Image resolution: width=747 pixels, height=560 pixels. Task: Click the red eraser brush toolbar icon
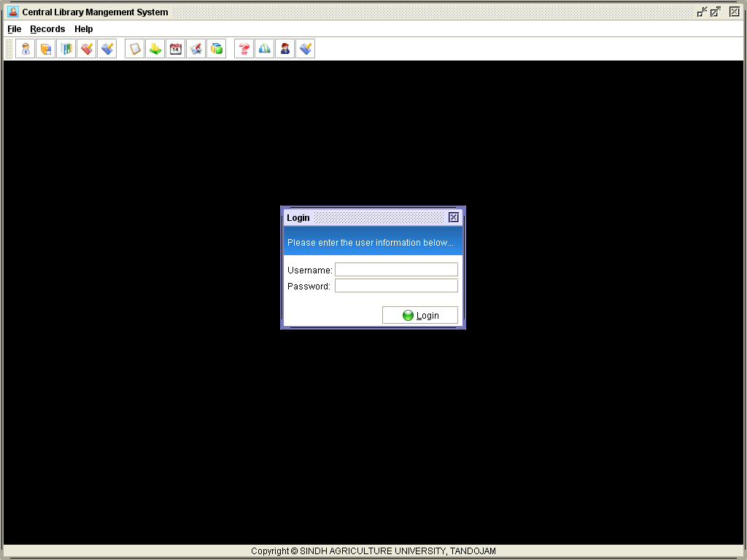click(87, 49)
